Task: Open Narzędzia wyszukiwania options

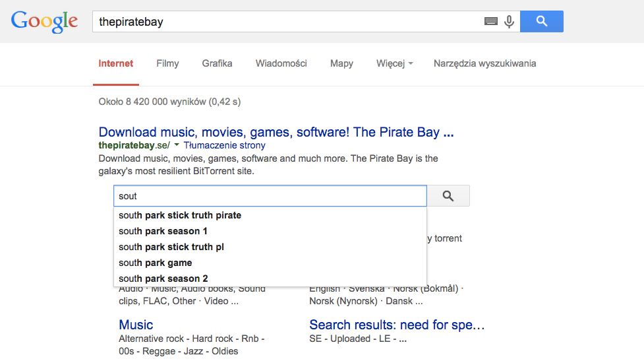Action: [x=484, y=63]
